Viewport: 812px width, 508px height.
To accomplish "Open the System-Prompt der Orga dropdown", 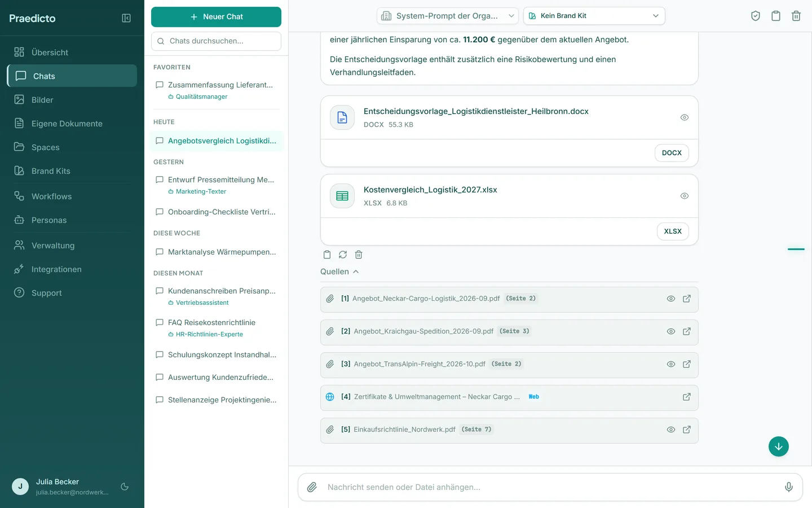I will (448, 16).
